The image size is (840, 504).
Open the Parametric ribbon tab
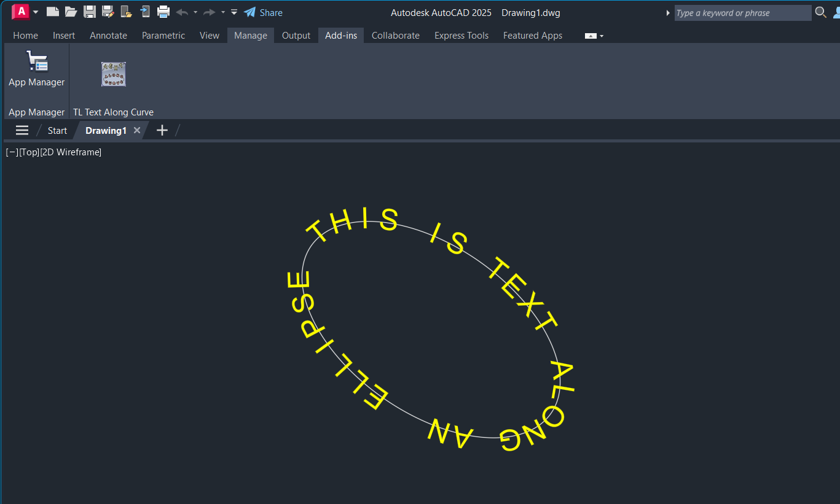tap(163, 36)
